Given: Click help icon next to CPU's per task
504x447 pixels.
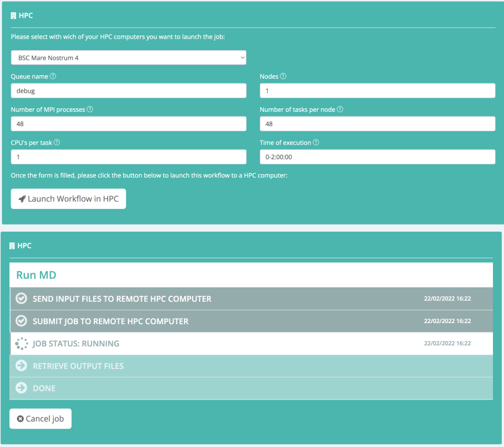Looking at the screenshot, I should tap(57, 142).
